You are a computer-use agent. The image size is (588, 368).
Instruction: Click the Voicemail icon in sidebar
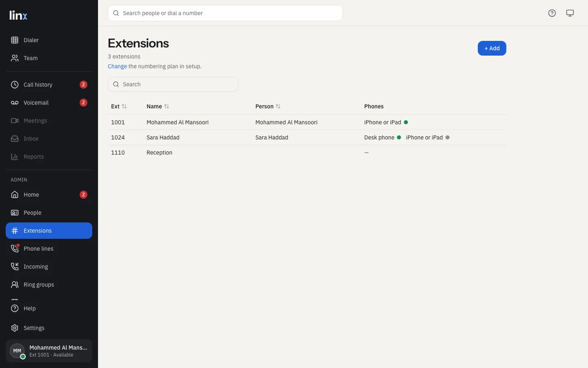15,103
